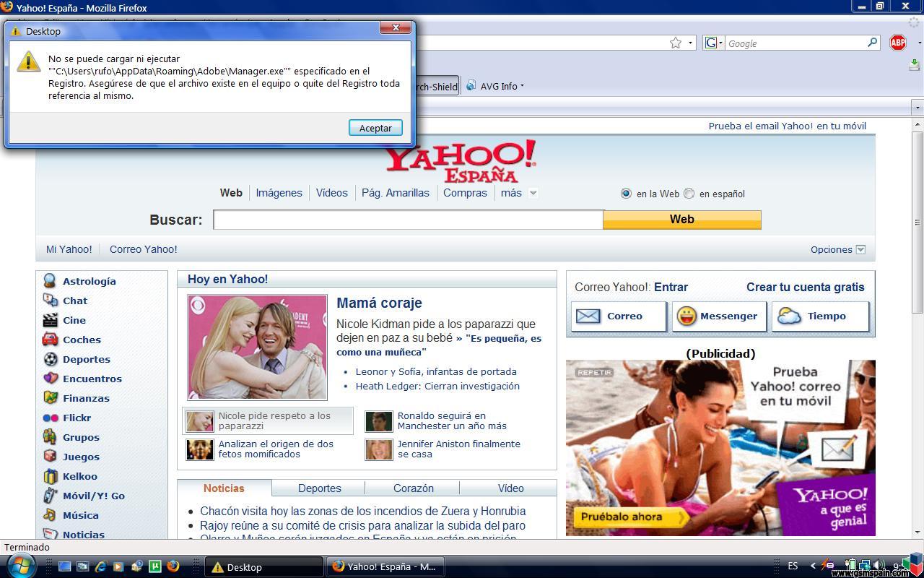Open dropdown arrow next to bookmark star
924x578 pixels.
tap(690, 43)
